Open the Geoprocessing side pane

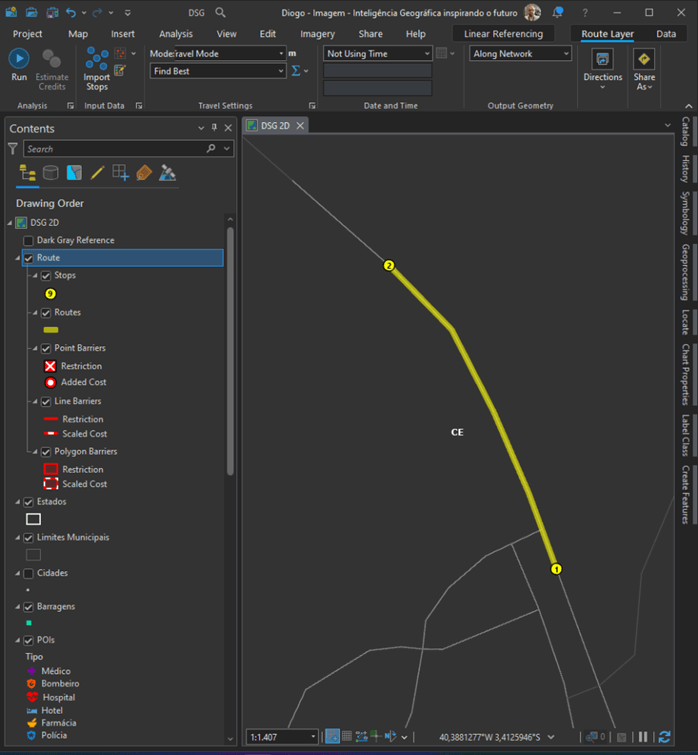(685, 272)
